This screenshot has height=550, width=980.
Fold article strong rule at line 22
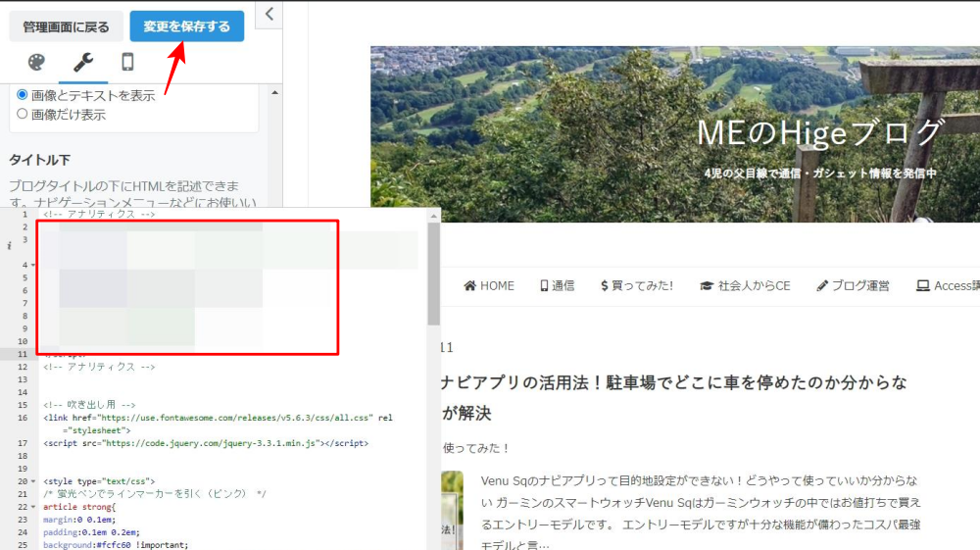33,507
